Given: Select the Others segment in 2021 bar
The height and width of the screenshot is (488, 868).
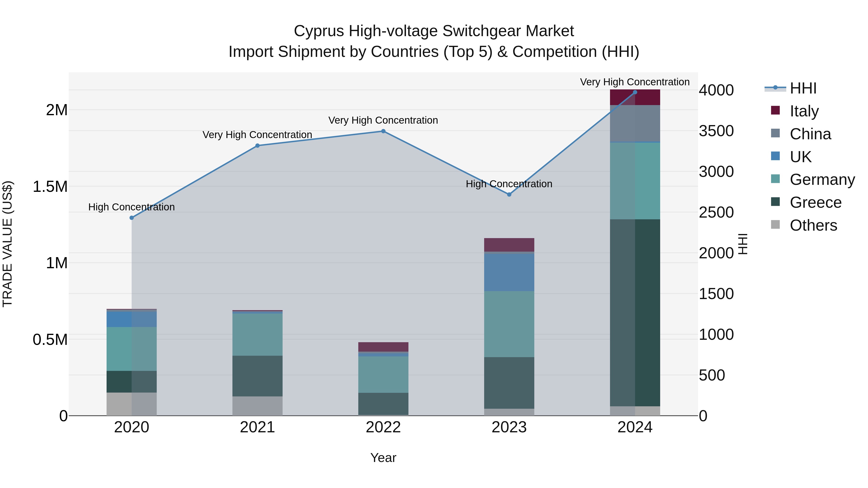Looking at the screenshot, I should point(258,406).
